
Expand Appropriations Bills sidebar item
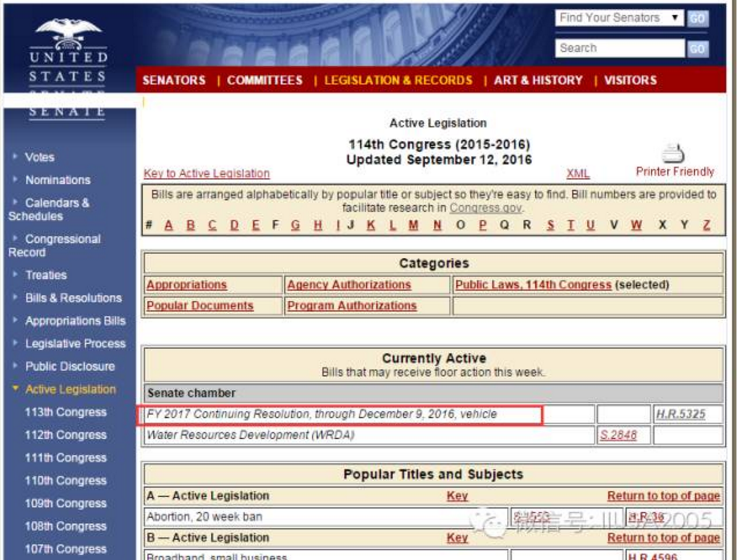(x=75, y=321)
